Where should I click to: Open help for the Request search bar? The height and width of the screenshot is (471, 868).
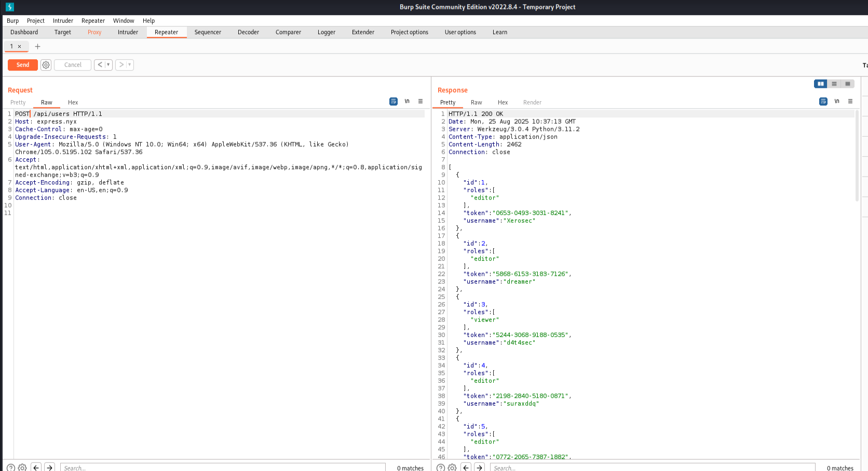click(x=11, y=467)
